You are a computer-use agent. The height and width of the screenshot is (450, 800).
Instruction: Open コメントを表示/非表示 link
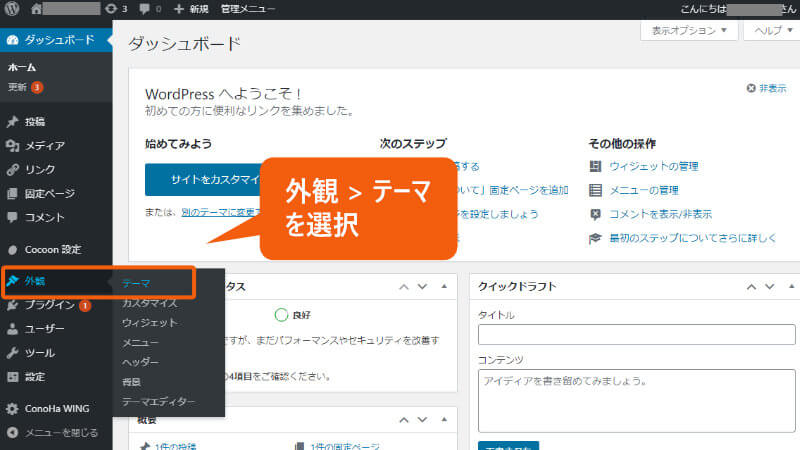pos(661,214)
